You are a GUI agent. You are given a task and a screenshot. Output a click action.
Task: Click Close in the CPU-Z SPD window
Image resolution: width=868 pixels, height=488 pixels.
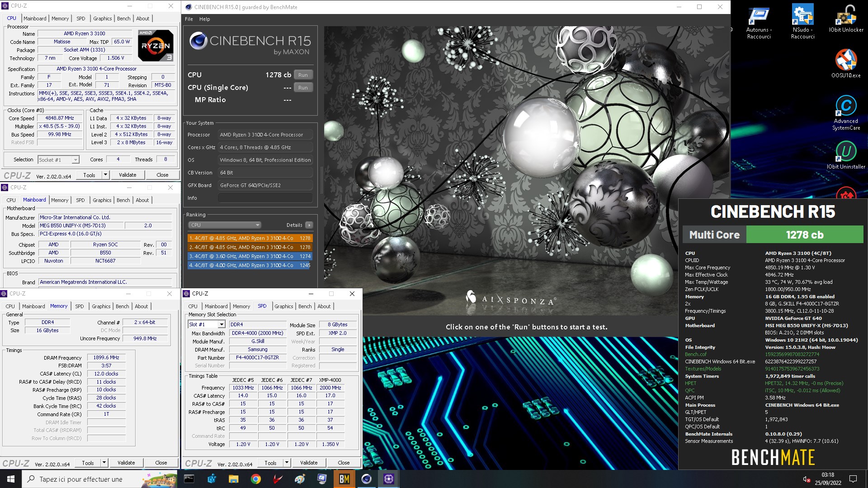coord(344,463)
